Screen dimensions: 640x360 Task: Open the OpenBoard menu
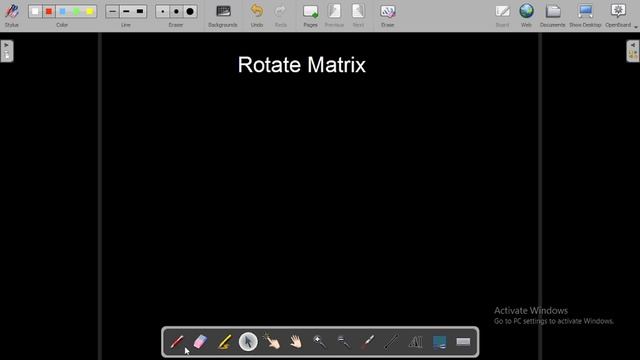coord(619,15)
